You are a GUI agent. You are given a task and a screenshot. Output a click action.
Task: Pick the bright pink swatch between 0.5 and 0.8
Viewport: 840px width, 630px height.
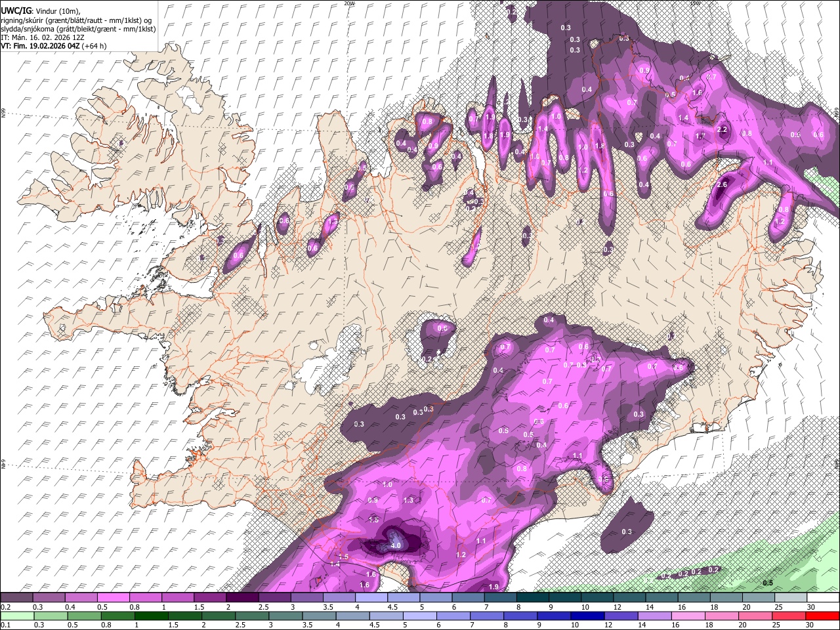(114, 597)
